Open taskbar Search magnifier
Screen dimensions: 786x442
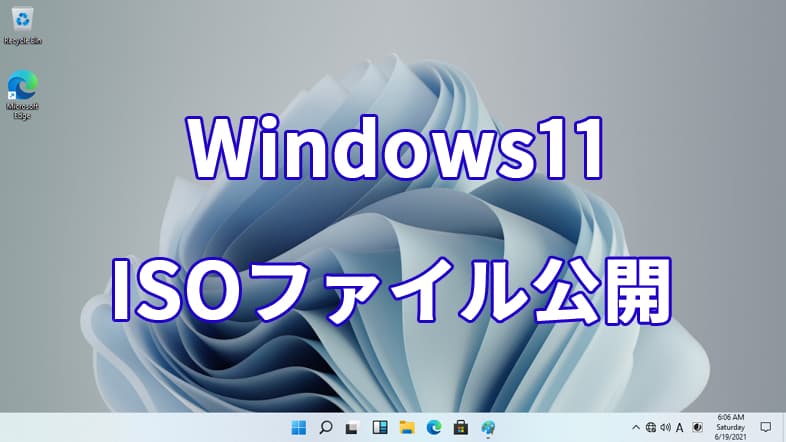point(326,427)
